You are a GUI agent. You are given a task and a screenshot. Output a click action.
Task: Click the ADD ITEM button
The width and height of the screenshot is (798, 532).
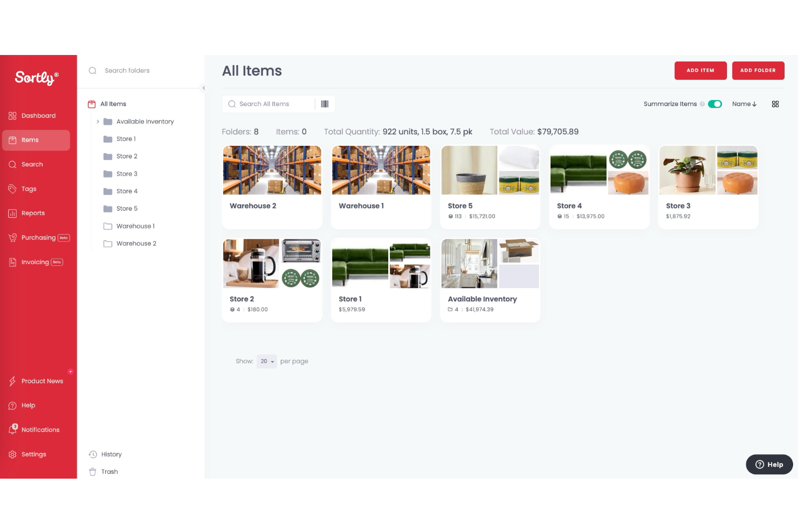click(700, 70)
